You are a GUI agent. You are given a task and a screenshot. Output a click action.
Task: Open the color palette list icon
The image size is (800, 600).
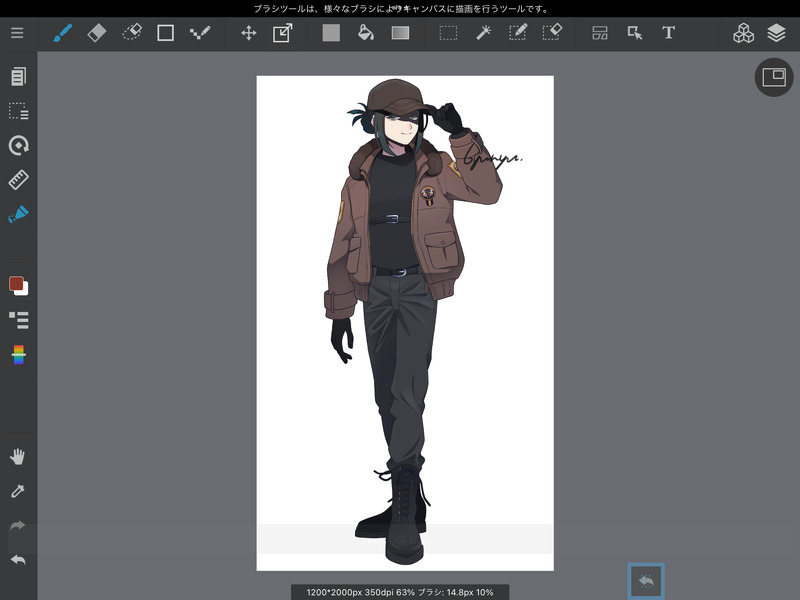point(18,320)
